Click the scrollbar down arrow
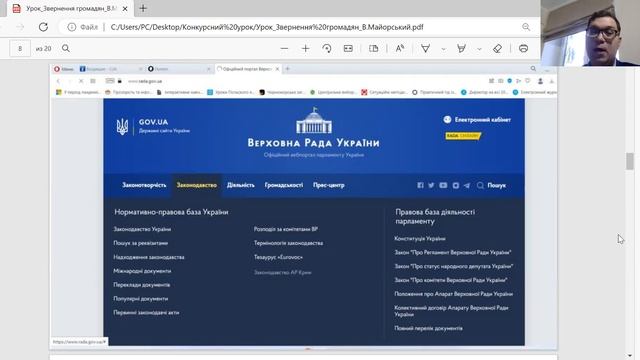Viewport: 640px width, 360px height. [x=630, y=356]
